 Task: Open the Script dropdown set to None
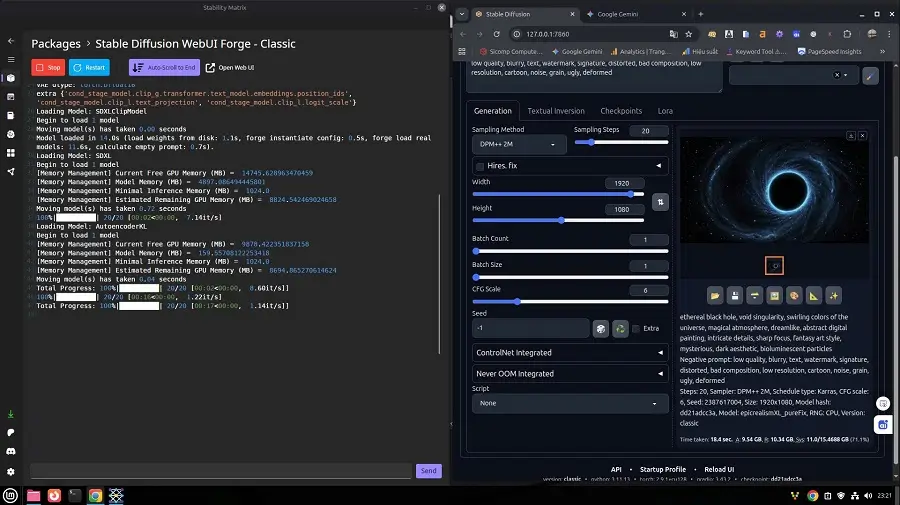click(570, 403)
